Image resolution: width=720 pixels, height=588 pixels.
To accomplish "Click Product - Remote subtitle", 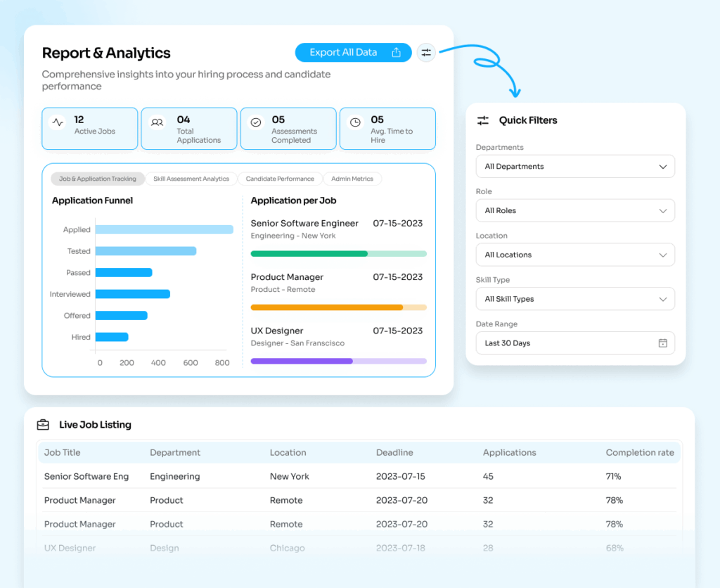I will pyautogui.click(x=283, y=289).
